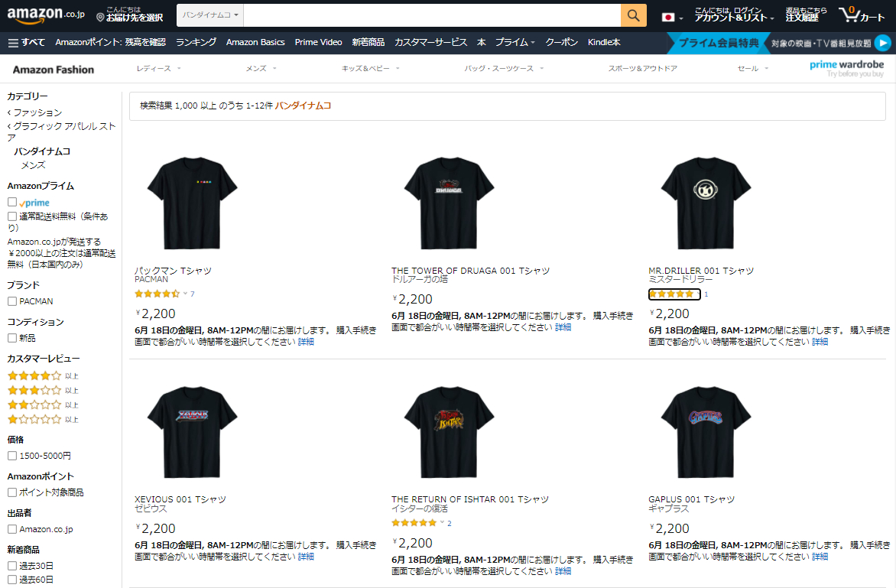
Task: Click the delivery location pin icon
Action: click(x=101, y=17)
